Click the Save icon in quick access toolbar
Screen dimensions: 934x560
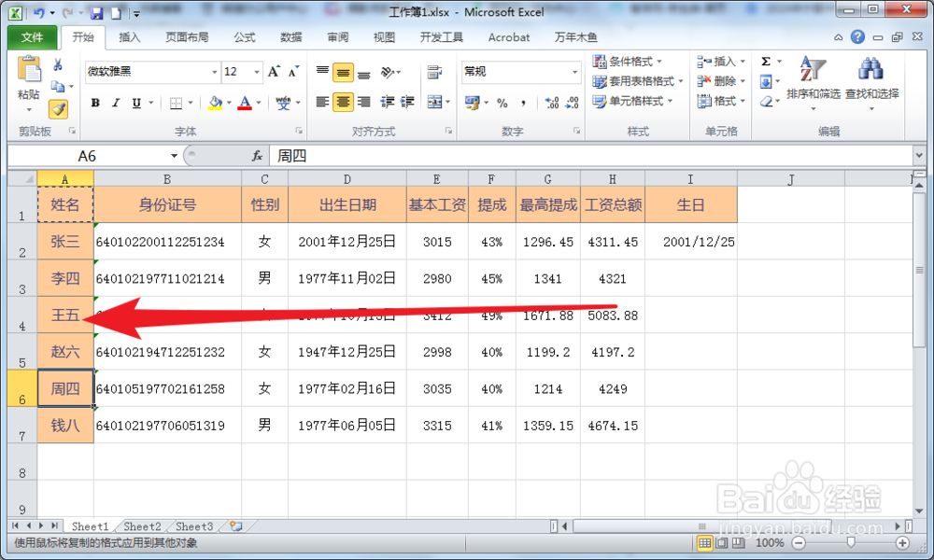pyautogui.click(x=96, y=13)
